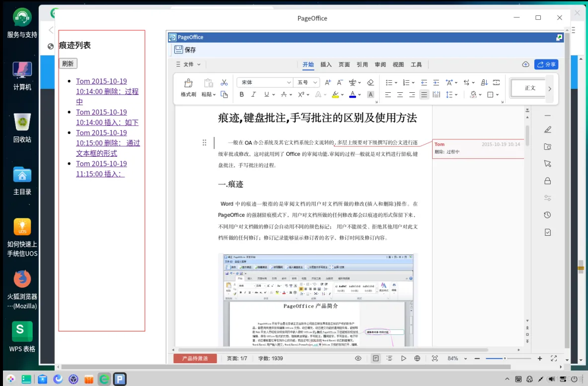Click the increase indent icon
Viewport: 588px width, 386px height.
pos(436,82)
